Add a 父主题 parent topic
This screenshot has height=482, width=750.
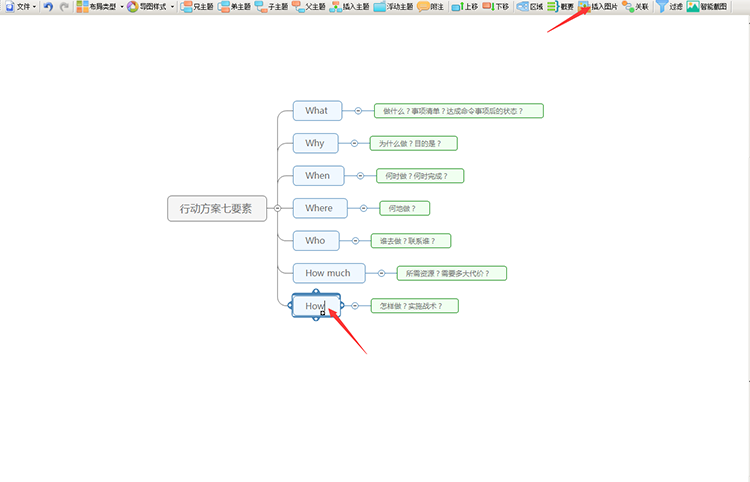pyautogui.click(x=308, y=6)
